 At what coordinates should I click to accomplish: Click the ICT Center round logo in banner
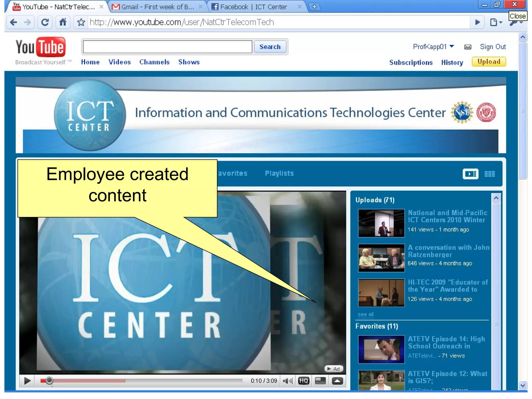(90, 115)
